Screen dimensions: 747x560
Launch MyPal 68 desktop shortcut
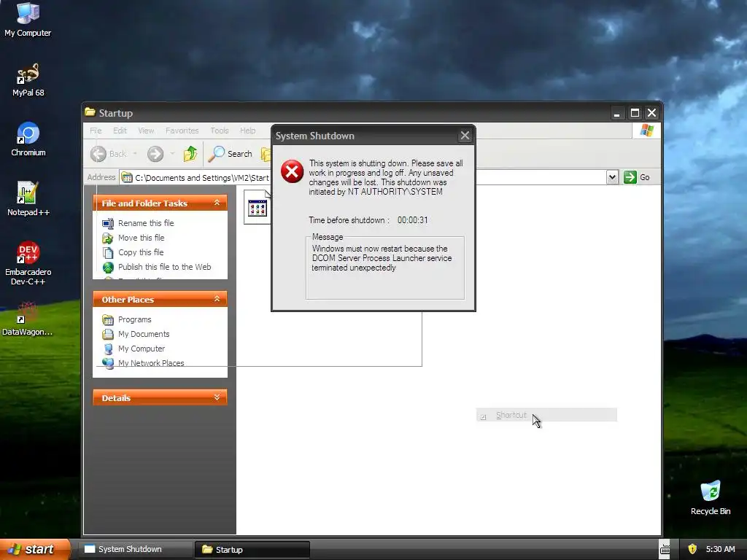click(x=28, y=80)
